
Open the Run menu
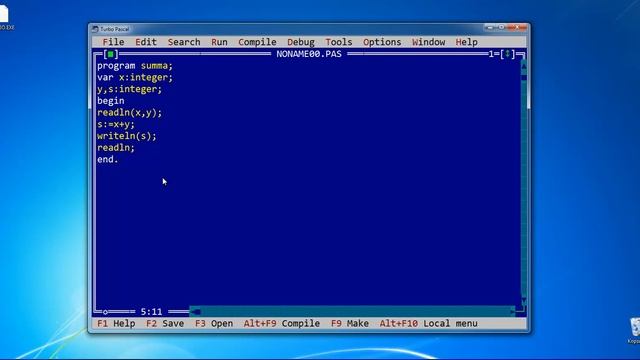[x=219, y=42]
